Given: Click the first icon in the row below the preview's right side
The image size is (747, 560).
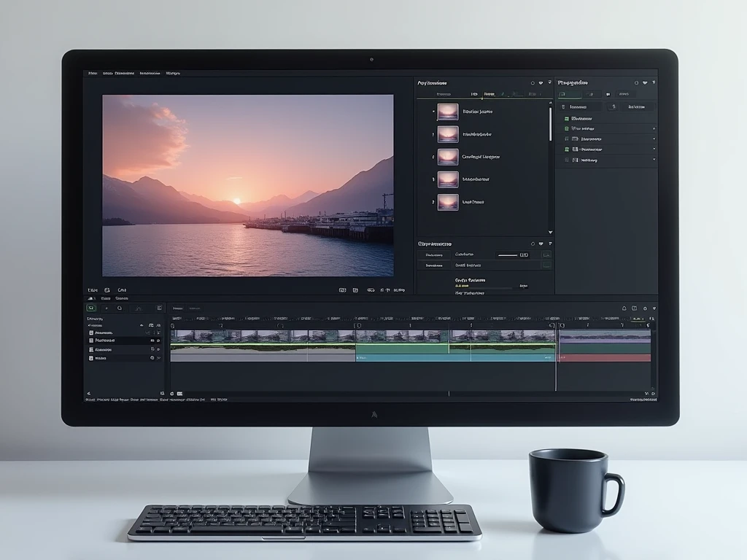Looking at the screenshot, I should click(342, 290).
